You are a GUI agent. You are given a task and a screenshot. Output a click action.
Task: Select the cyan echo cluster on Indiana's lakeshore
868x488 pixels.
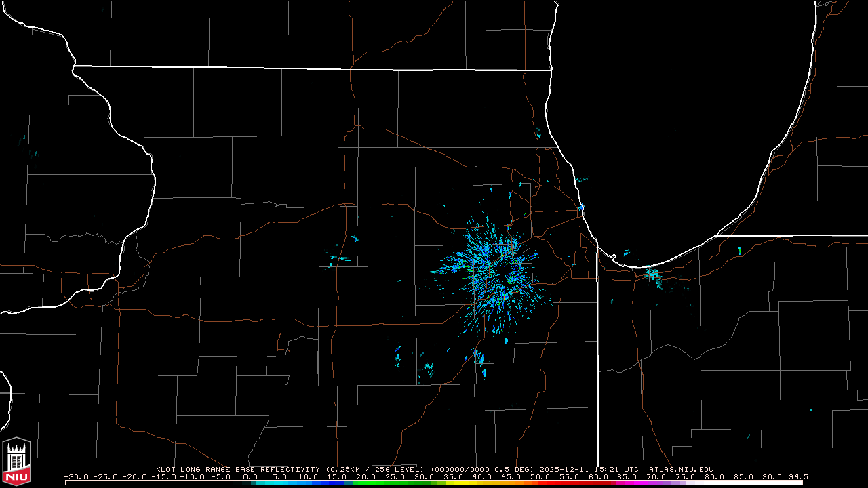pyautogui.click(x=654, y=275)
